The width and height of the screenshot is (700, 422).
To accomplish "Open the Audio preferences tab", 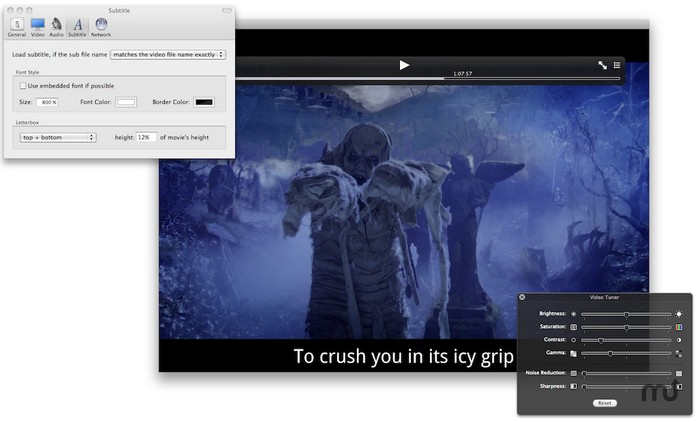I will [x=56, y=27].
